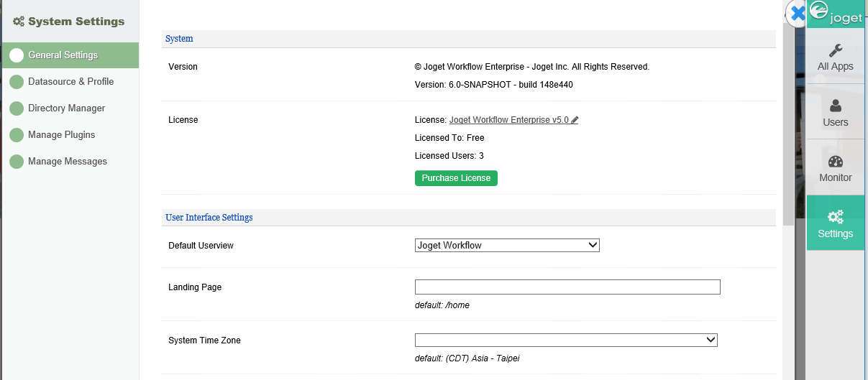Select General Settings in sidebar

[x=63, y=55]
